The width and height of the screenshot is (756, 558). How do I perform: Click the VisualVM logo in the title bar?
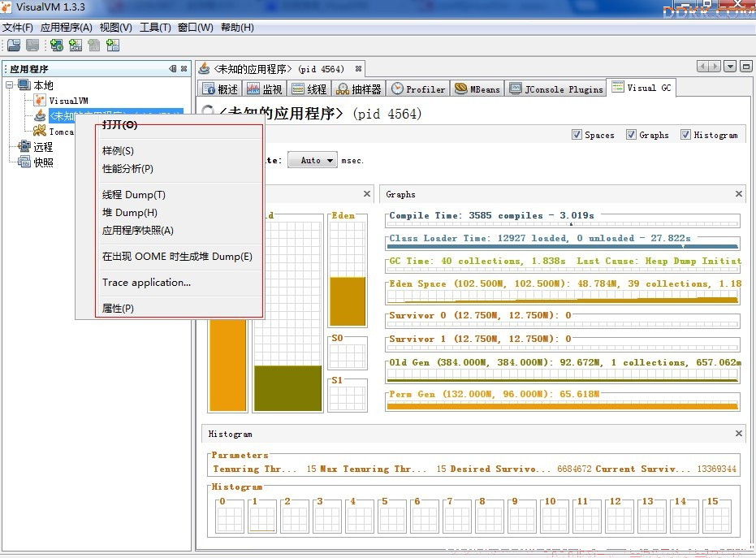pyautogui.click(x=6, y=6)
